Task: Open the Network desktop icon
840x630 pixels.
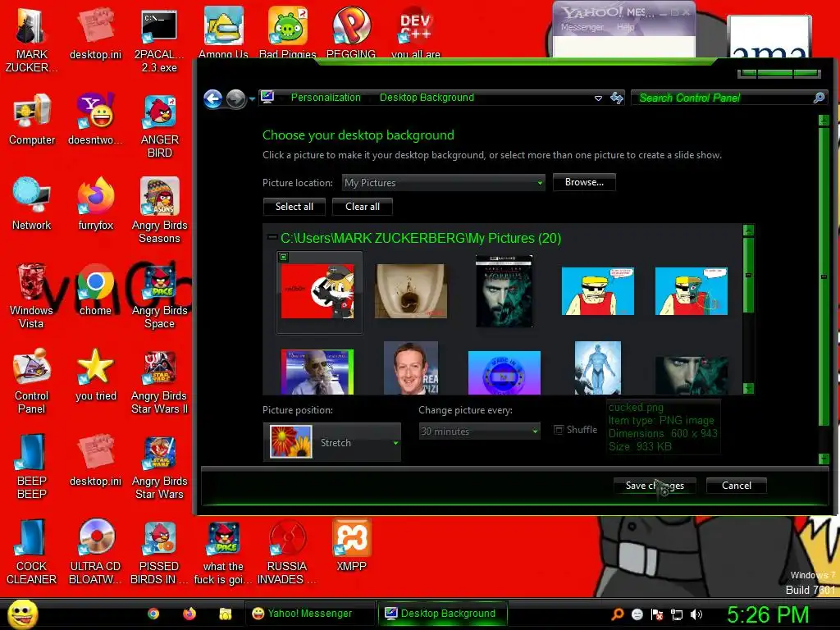Action: coord(32,203)
